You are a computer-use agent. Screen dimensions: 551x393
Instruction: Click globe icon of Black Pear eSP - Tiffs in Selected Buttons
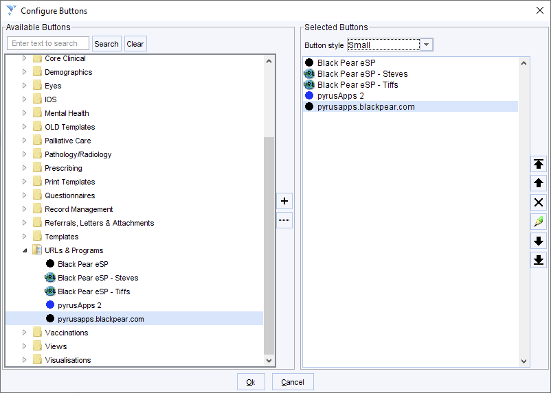(309, 84)
